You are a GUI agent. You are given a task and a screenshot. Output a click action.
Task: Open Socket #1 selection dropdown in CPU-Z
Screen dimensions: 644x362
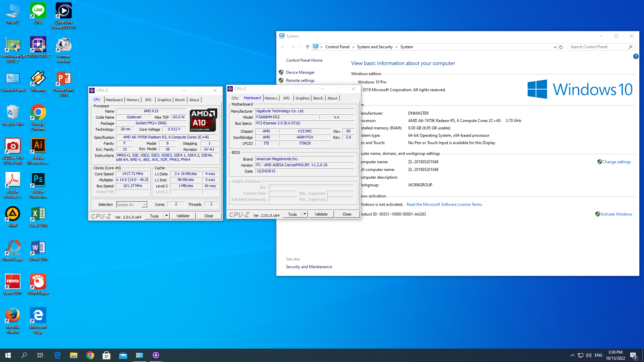(x=131, y=204)
